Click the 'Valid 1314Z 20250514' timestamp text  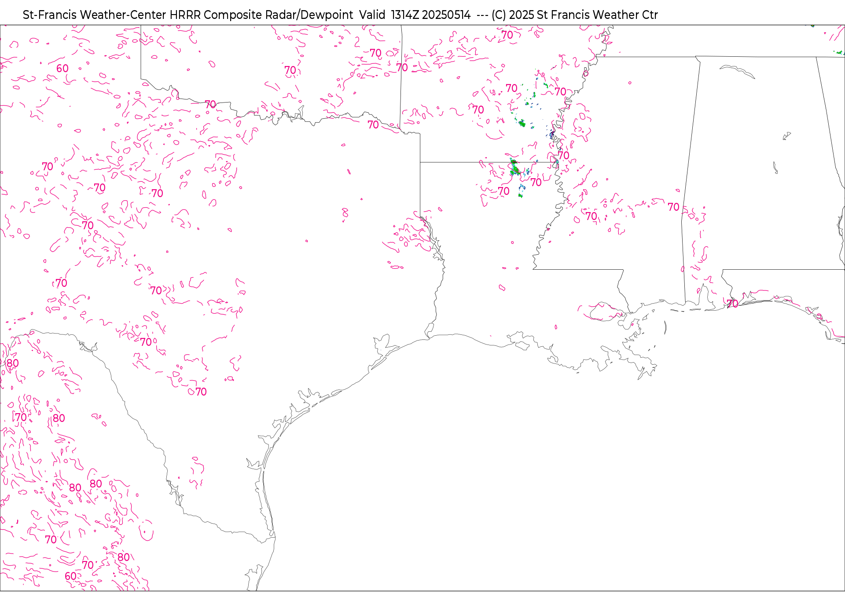(415, 15)
